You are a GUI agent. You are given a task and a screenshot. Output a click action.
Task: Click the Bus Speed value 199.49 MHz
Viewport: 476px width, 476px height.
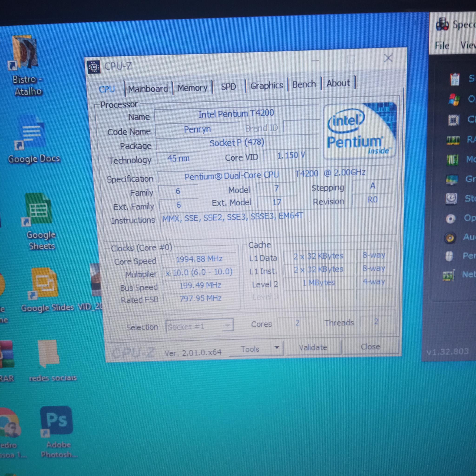point(200,285)
